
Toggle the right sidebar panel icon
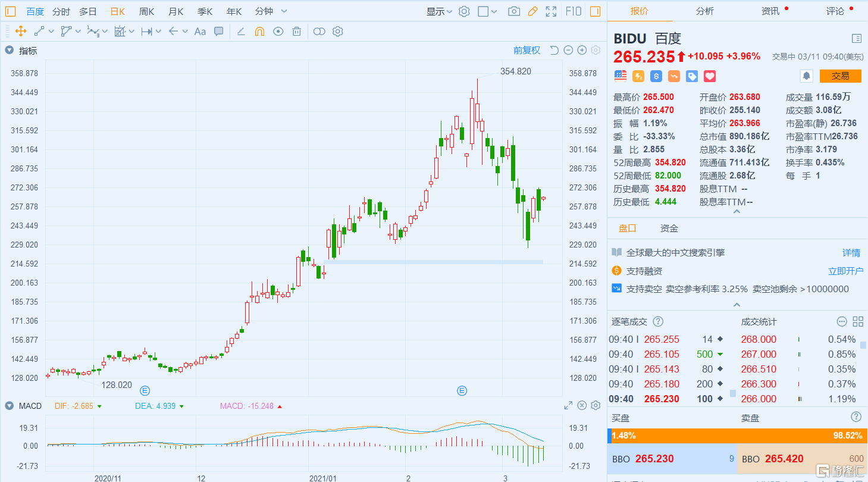(x=595, y=11)
